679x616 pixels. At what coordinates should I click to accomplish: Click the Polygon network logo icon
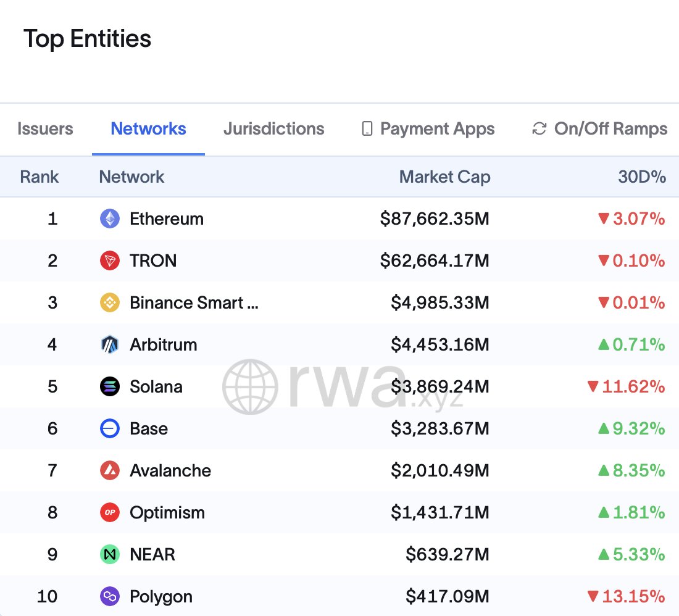(110, 596)
